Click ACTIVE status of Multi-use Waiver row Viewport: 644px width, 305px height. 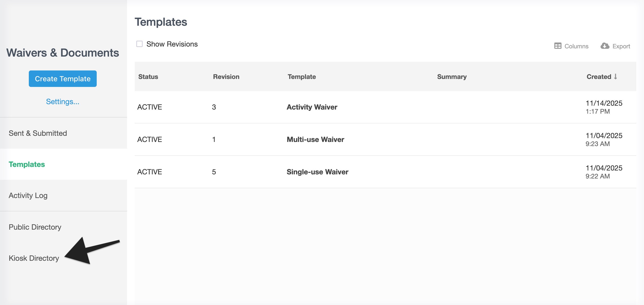[x=150, y=139]
